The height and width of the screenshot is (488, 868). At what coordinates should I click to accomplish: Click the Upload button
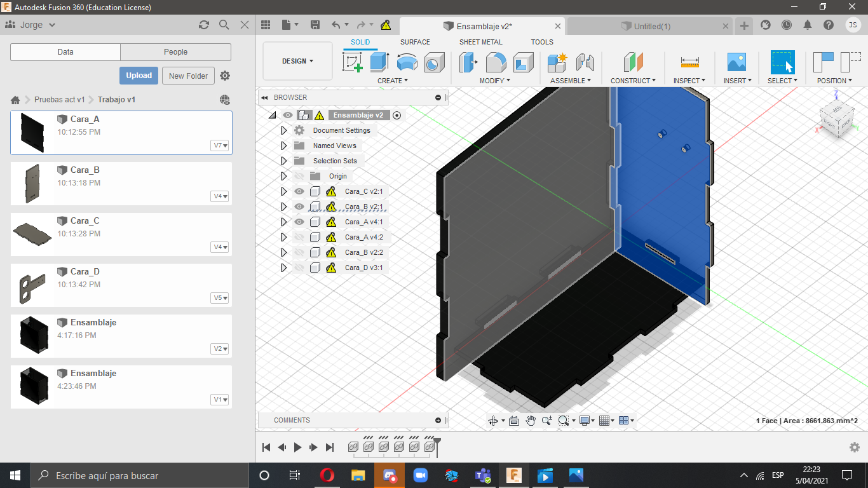139,76
